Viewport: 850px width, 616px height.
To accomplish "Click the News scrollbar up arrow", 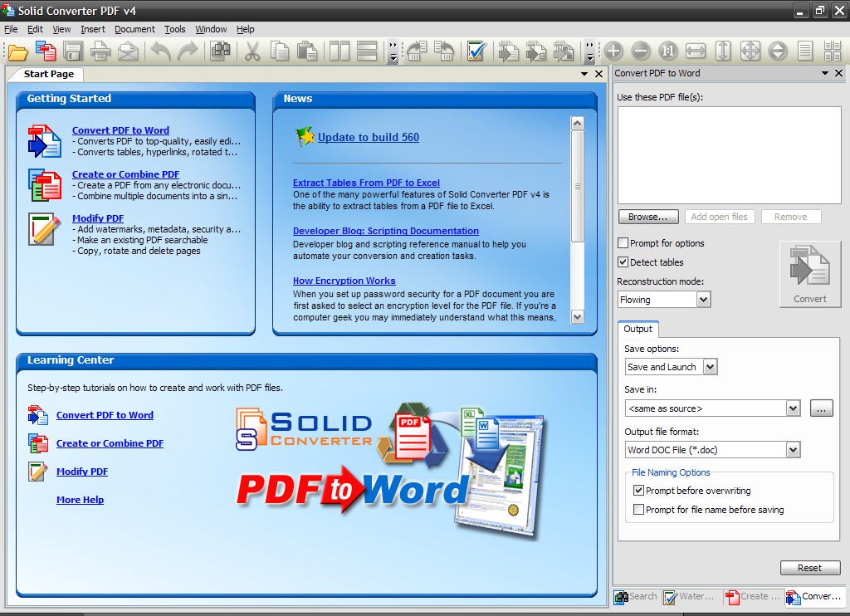I will pyautogui.click(x=578, y=123).
